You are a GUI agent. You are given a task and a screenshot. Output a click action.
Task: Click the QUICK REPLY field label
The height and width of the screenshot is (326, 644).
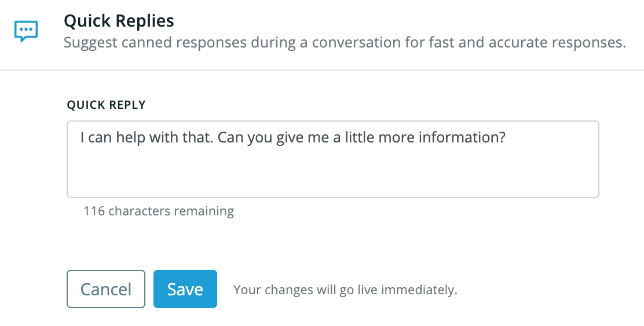pos(107,105)
